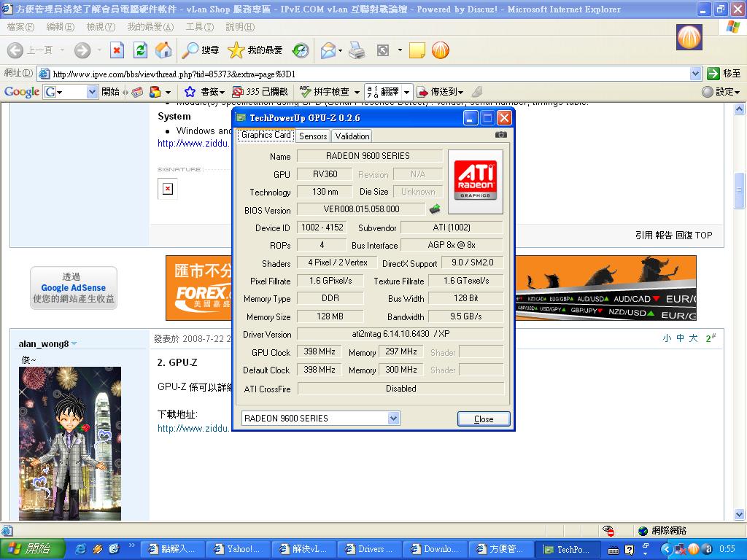Click the IE Home icon
Image resolution: width=747 pixels, height=560 pixels.
(x=163, y=50)
